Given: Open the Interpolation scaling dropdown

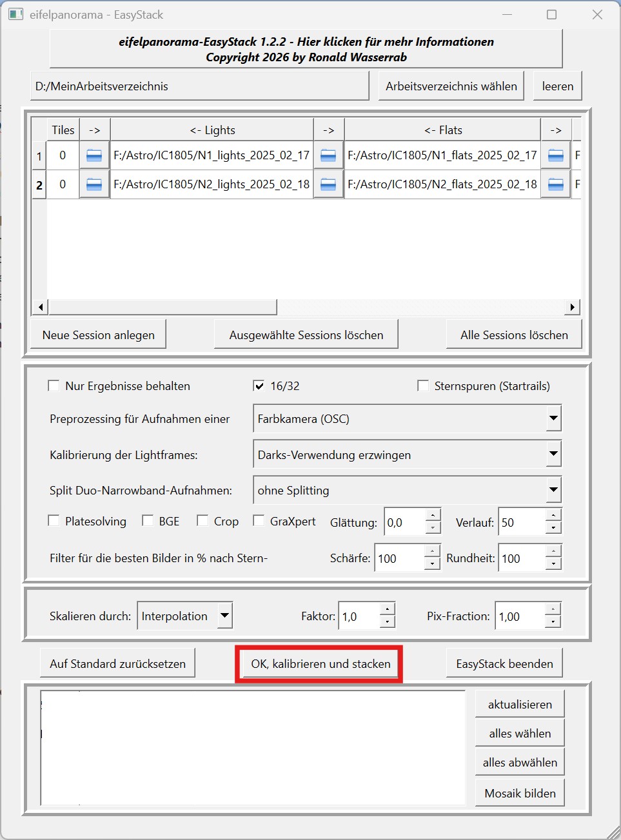Looking at the screenshot, I should [x=224, y=616].
